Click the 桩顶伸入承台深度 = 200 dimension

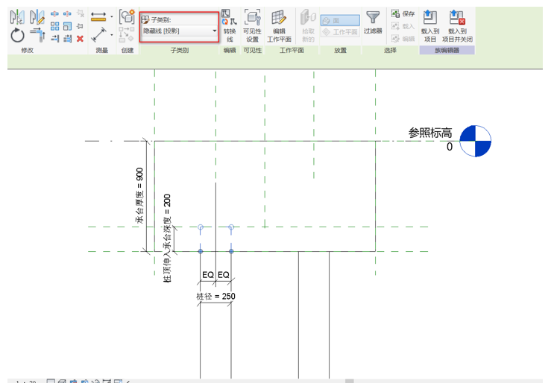167,238
